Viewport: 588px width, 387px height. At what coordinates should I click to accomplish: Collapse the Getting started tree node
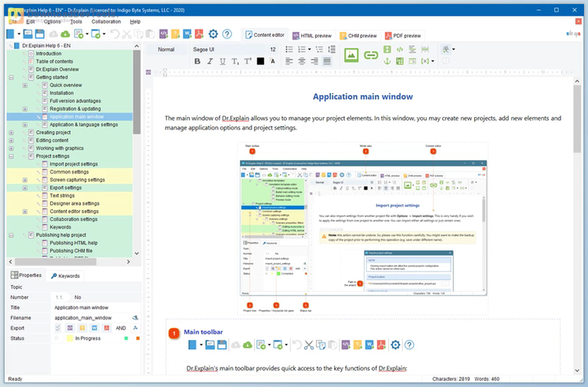[x=11, y=78]
